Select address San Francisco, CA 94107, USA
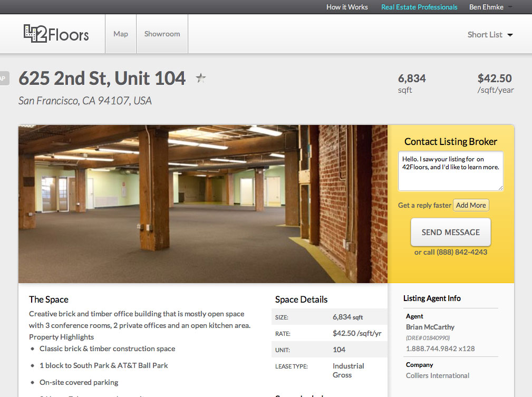Image resolution: width=532 pixels, height=397 pixels. [x=85, y=101]
